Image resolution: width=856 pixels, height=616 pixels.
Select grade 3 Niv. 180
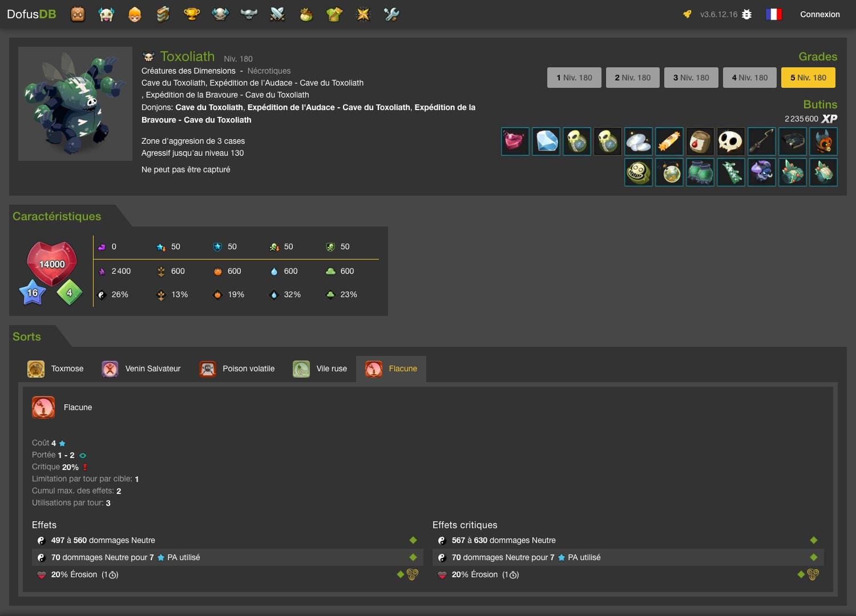[x=691, y=78]
